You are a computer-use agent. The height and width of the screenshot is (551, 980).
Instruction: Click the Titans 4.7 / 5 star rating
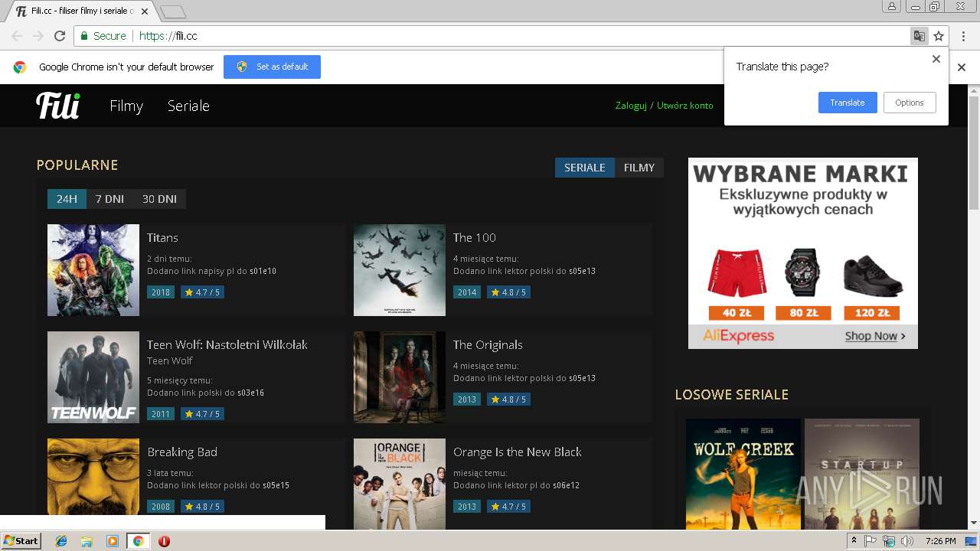(x=202, y=292)
